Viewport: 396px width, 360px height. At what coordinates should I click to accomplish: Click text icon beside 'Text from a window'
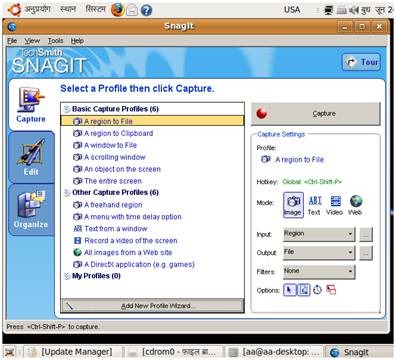point(77,229)
